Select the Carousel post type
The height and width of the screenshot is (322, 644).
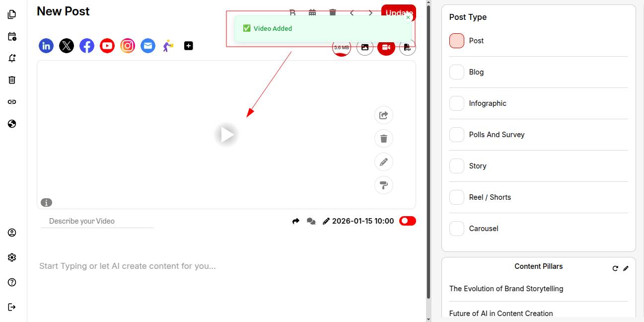click(x=457, y=229)
